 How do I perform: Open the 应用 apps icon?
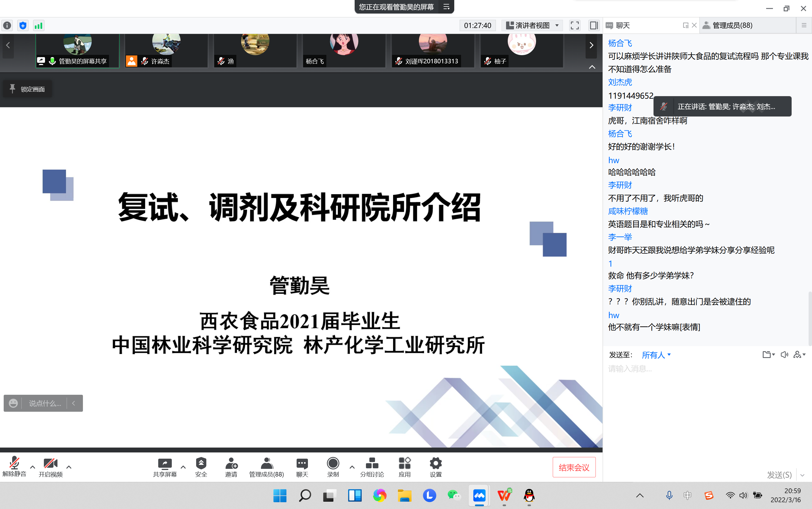405,467
